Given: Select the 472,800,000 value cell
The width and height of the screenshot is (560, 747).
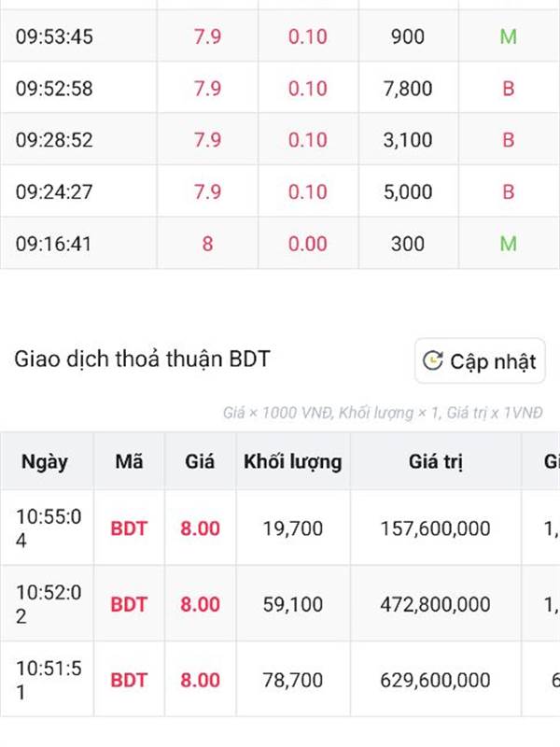Looking at the screenshot, I should pos(436,604).
